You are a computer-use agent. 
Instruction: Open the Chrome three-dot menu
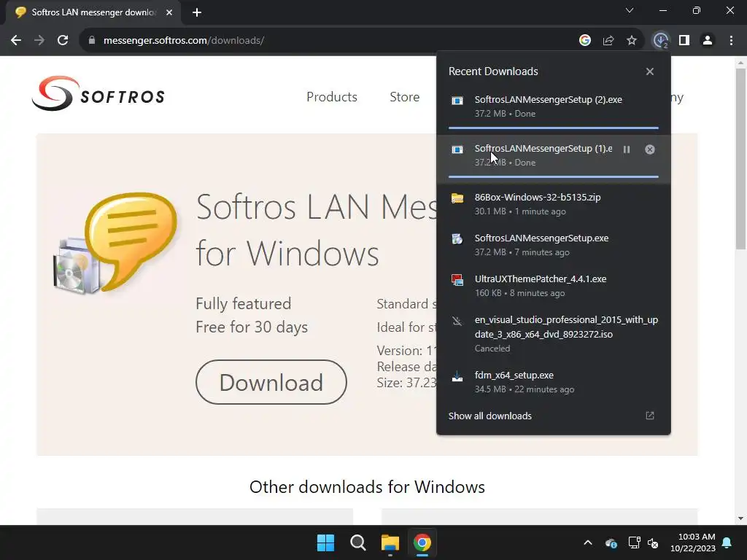tap(731, 41)
